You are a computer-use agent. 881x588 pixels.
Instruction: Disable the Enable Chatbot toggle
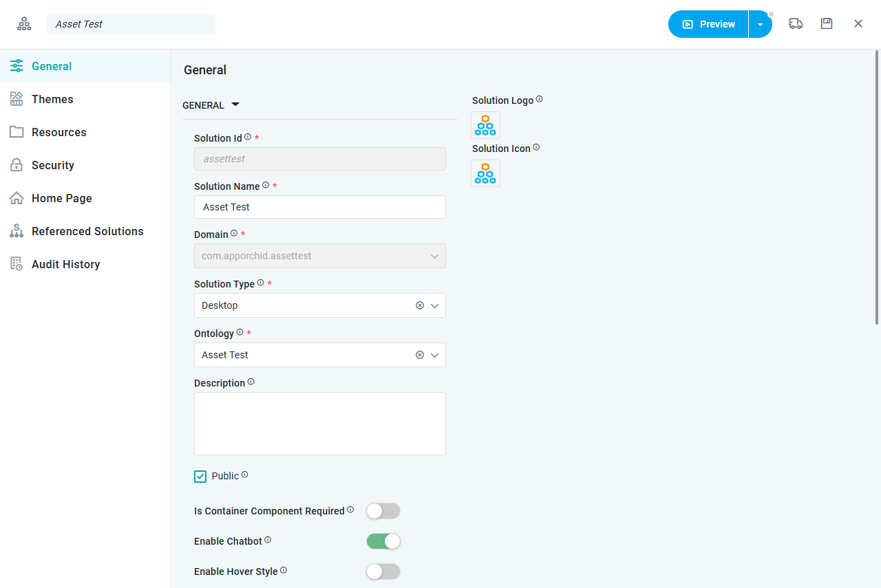click(383, 541)
